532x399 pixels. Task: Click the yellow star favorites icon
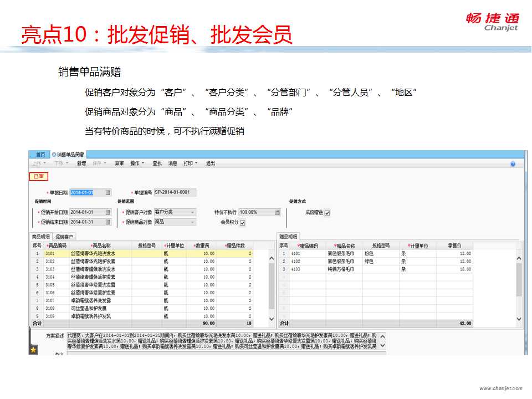click(x=33, y=350)
